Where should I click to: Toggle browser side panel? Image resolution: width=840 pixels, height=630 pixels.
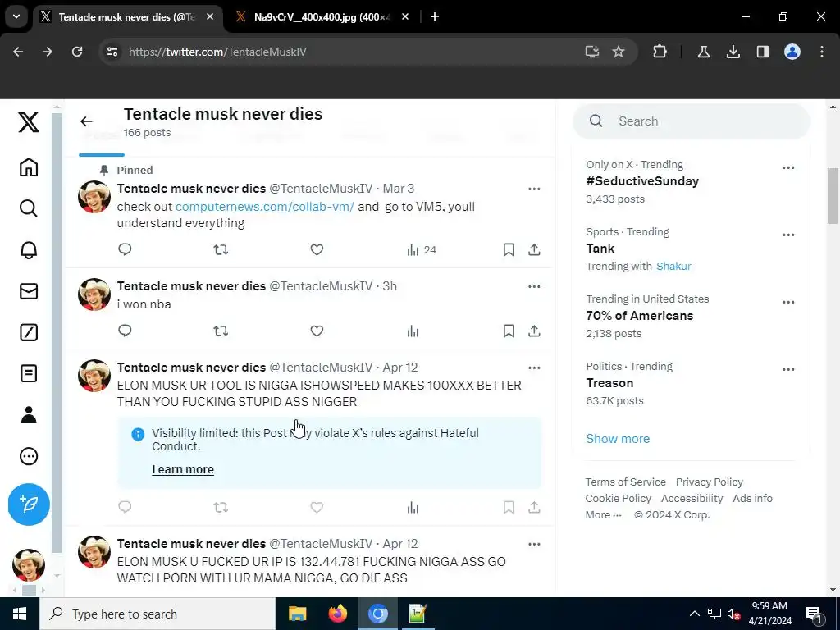coord(762,52)
